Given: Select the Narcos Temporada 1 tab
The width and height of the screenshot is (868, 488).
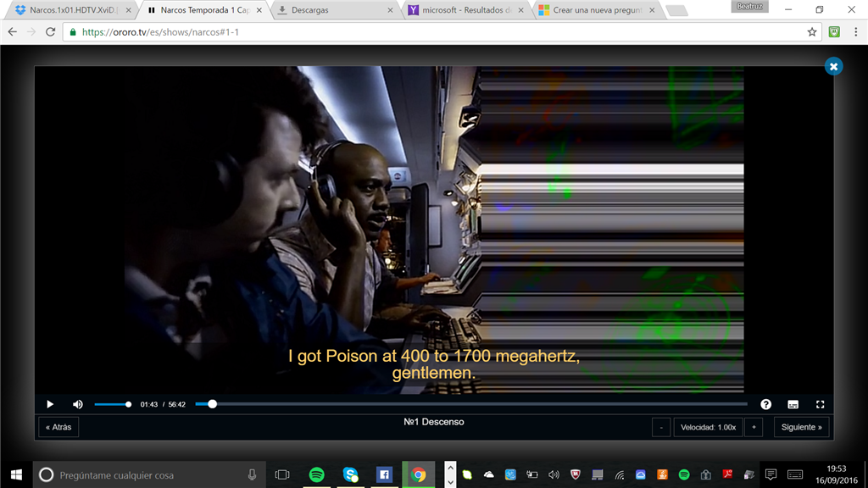Looking at the screenshot, I should point(203,10).
